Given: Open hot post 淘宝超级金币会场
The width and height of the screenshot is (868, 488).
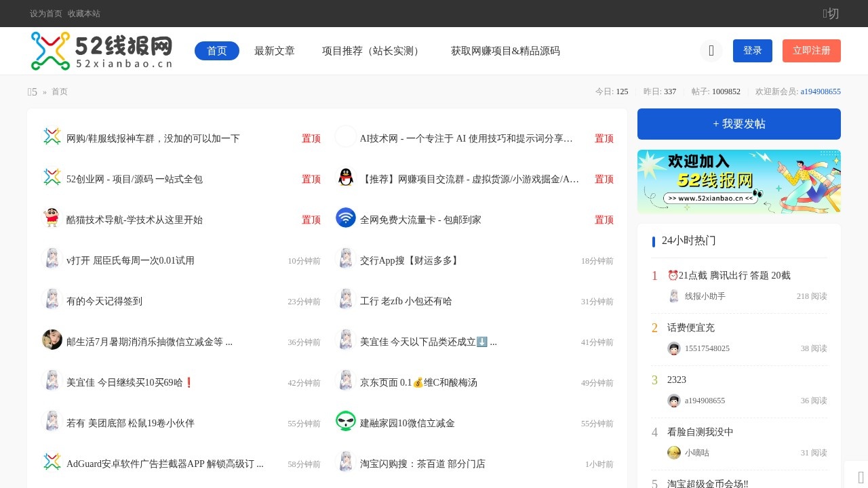Looking at the screenshot, I should [708, 483].
